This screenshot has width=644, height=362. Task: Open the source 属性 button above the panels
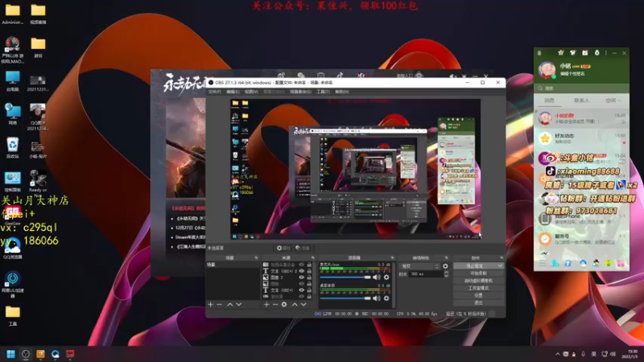(283, 248)
